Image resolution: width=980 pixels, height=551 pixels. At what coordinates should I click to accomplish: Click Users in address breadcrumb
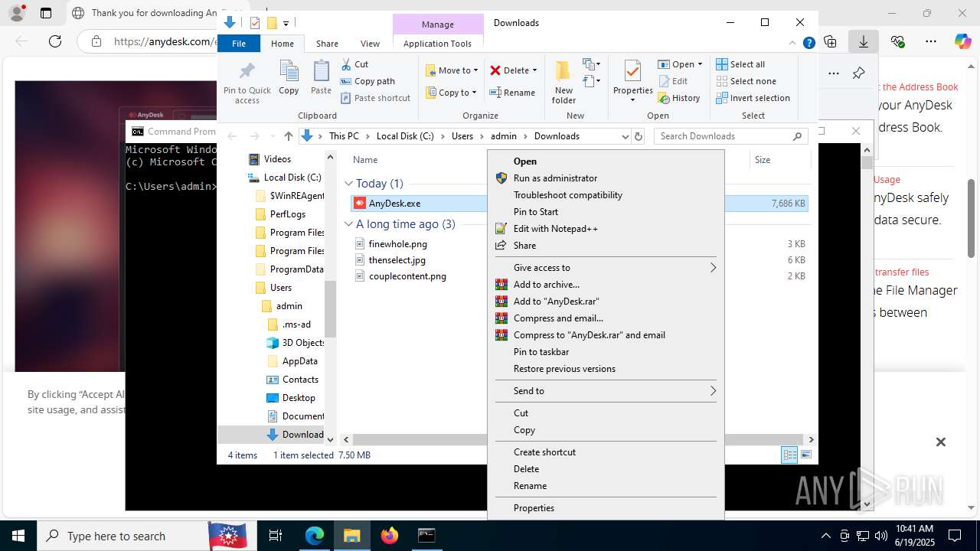[462, 136]
